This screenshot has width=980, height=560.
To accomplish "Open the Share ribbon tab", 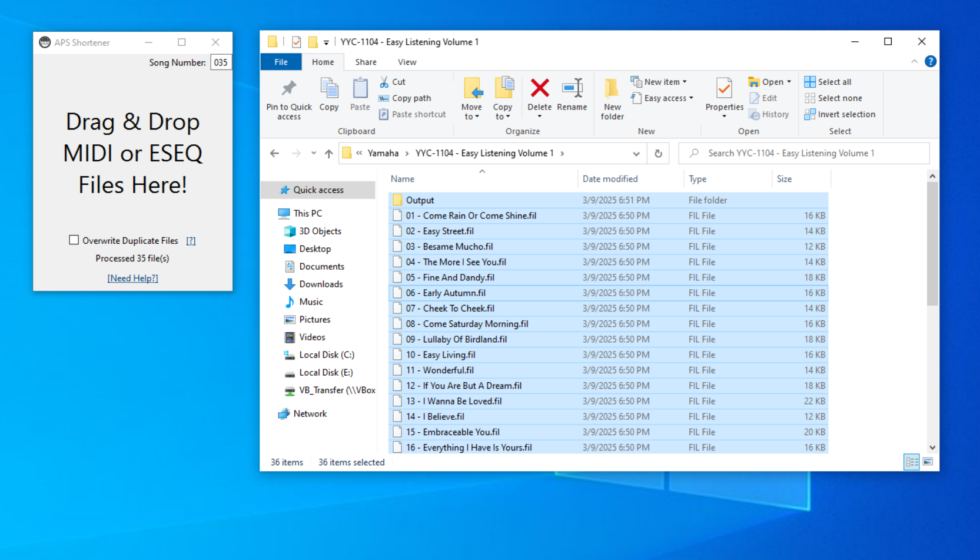I will click(366, 62).
